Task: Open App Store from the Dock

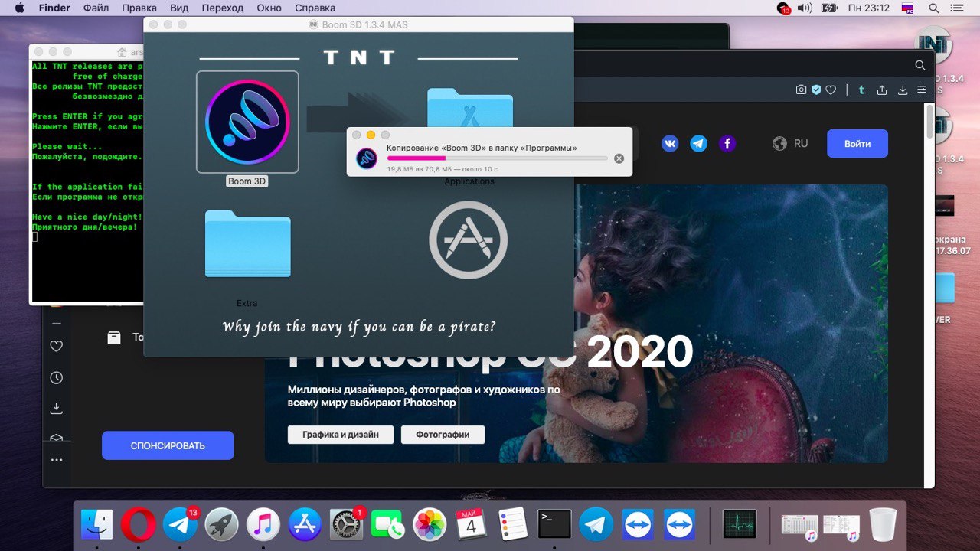Action: coord(305,525)
